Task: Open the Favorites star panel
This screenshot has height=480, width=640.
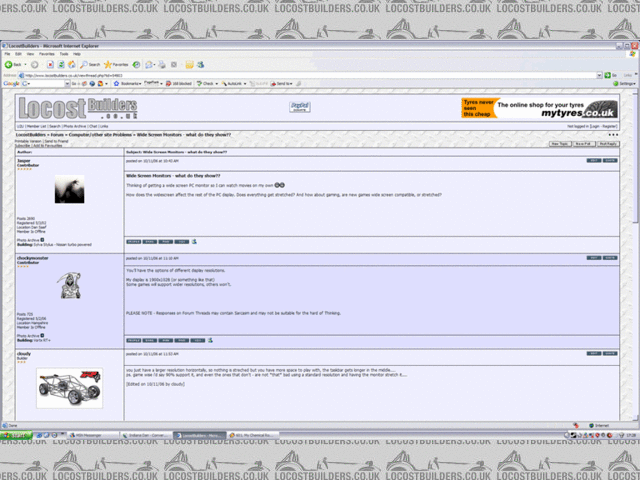Action: [116, 64]
